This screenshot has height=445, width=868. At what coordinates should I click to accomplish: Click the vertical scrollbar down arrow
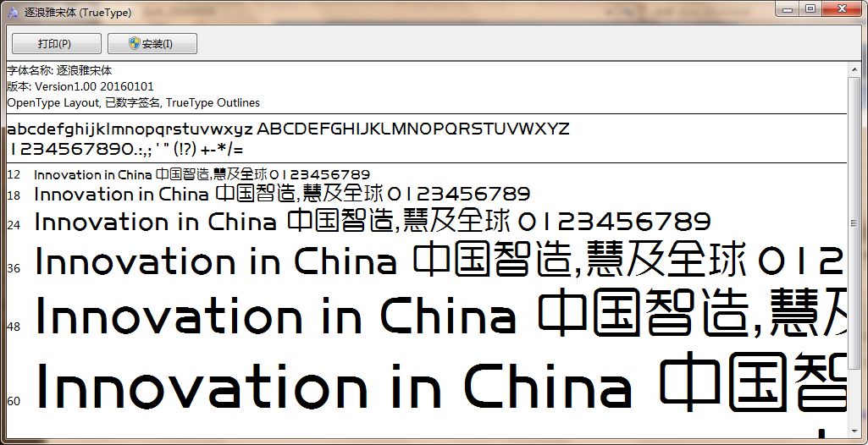(x=854, y=431)
